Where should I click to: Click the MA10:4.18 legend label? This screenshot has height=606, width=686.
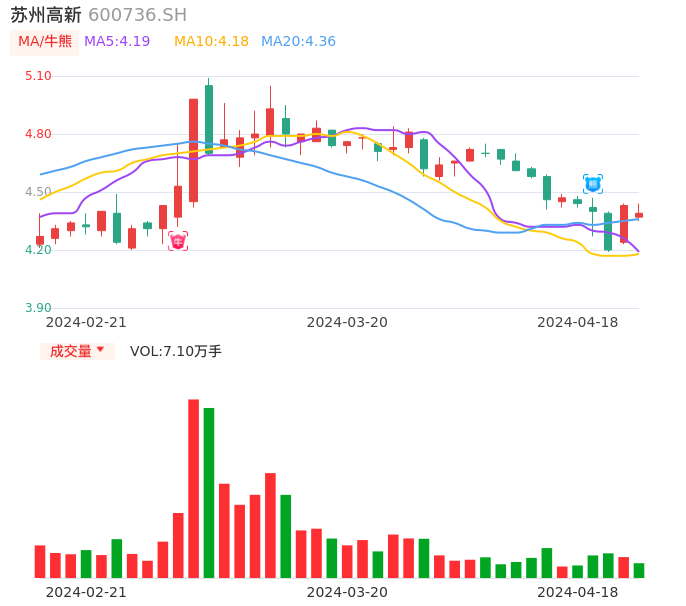(x=211, y=42)
